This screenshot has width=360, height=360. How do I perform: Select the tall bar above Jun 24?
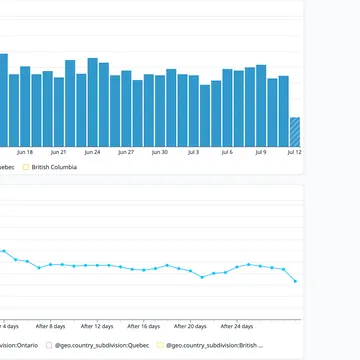[x=92, y=102]
